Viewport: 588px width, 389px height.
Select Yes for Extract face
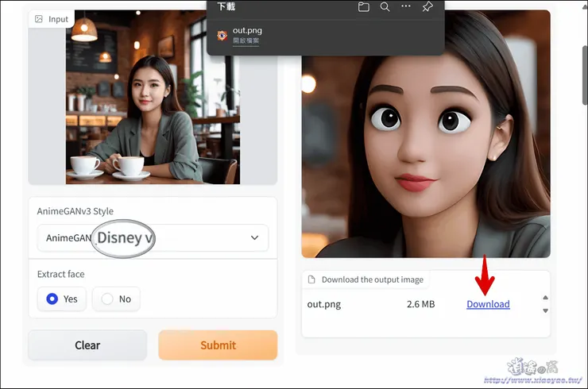pyautogui.click(x=62, y=299)
